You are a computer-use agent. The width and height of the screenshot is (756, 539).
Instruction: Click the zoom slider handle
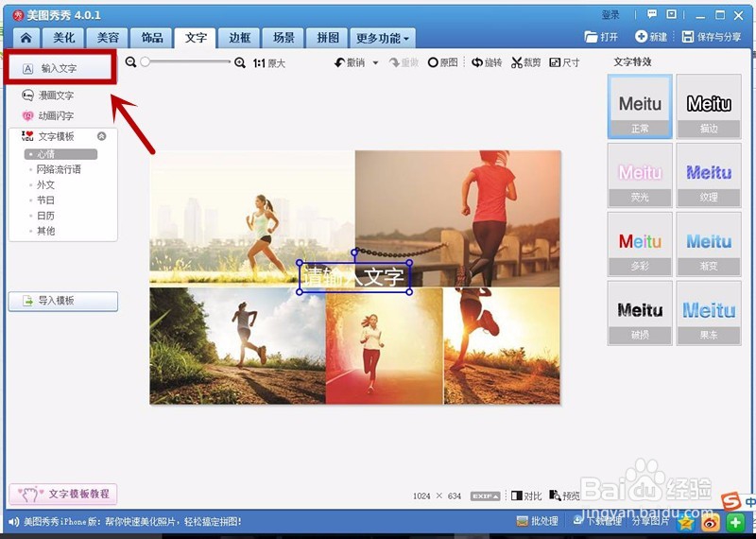tap(146, 61)
